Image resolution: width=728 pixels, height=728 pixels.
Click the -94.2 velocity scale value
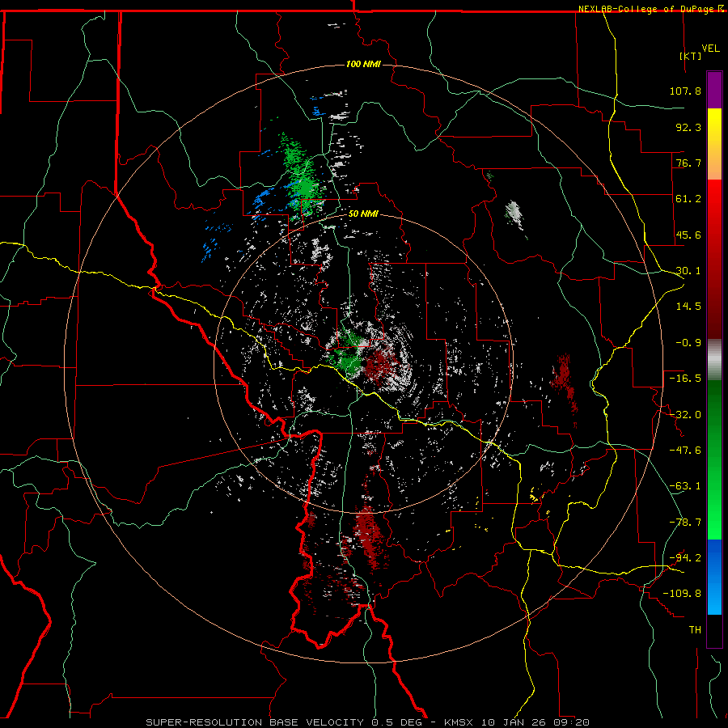(685, 558)
